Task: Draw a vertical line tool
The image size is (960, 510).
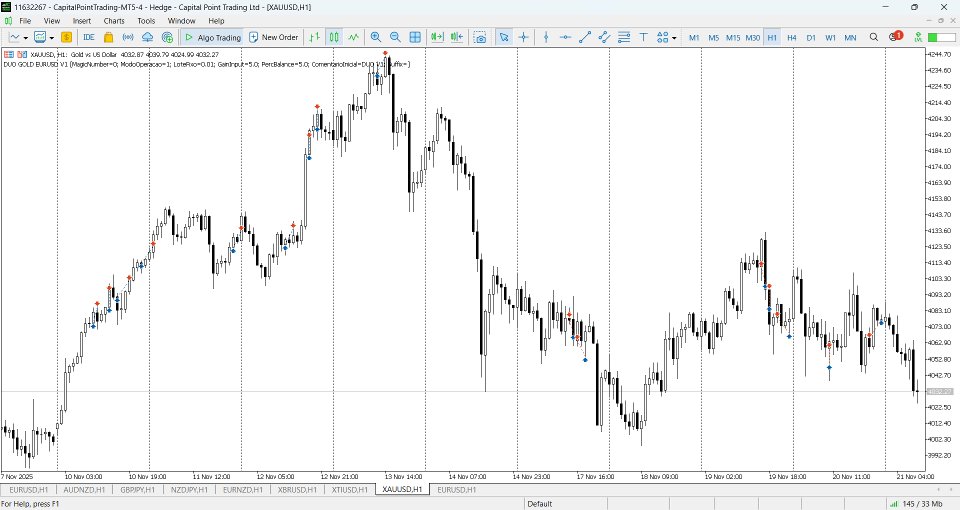Action: tap(546, 37)
